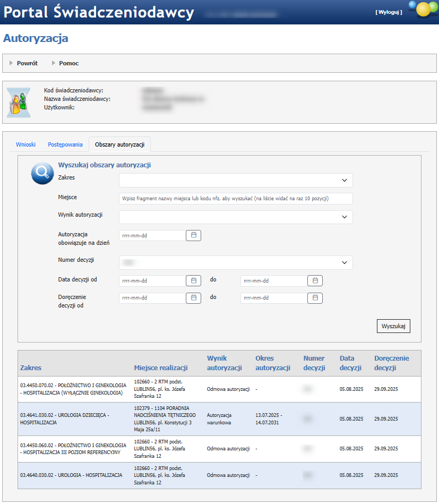Open the Pomoc help menu item
The width and height of the screenshot is (439, 504).
(x=68, y=63)
